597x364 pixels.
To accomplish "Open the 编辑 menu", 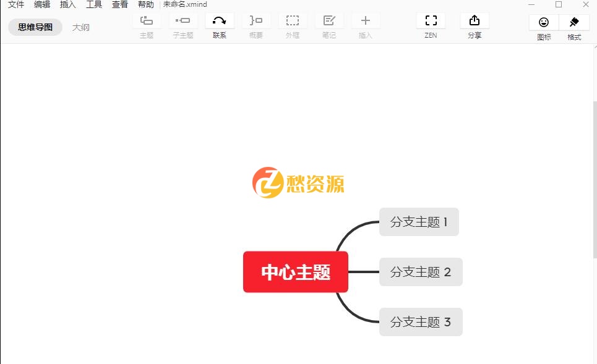I will 41,4.
